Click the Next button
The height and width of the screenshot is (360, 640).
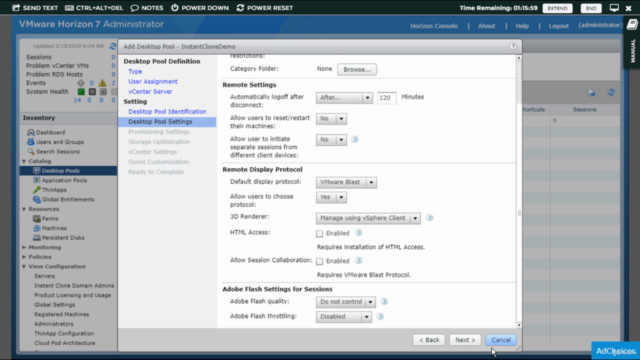pyautogui.click(x=465, y=340)
